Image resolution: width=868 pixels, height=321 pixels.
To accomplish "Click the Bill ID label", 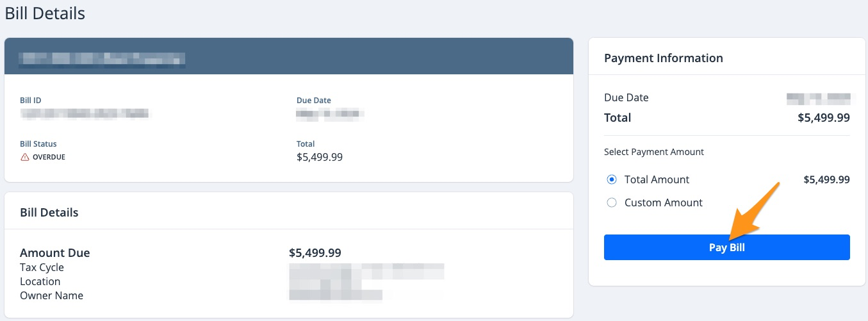I will 31,101.
